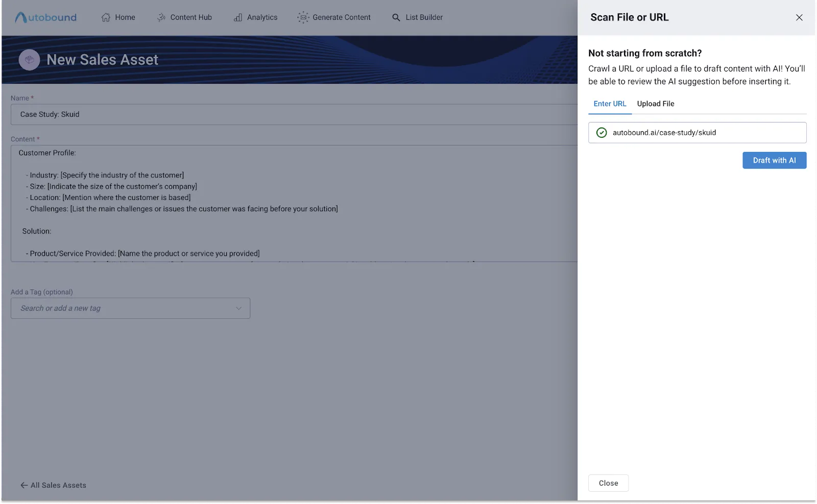This screenshot has width=817, height=504.
Task: Switch to the Enter URL tab
Action: [610, 104]
